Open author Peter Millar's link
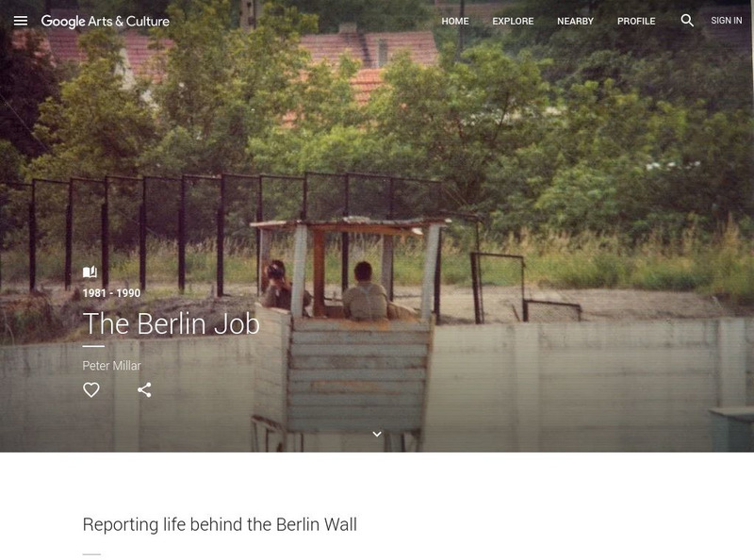Viewport: 754px width, 560px height. (x=111, y=366)
